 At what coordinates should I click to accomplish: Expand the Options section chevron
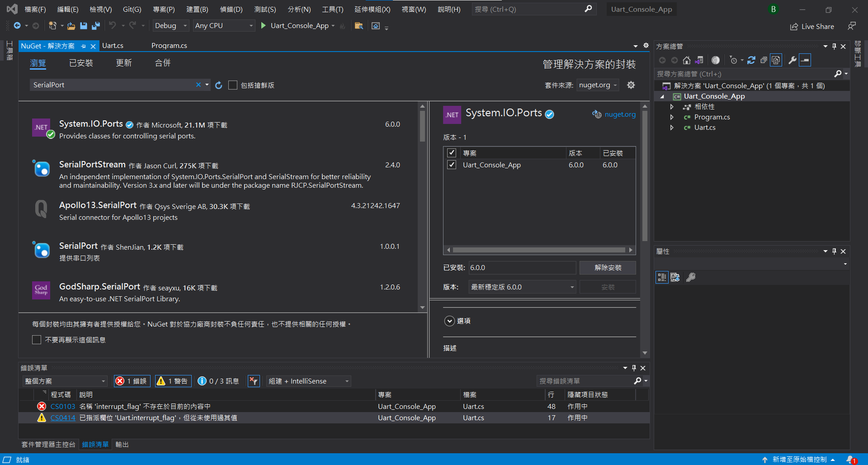pos(449,321)
